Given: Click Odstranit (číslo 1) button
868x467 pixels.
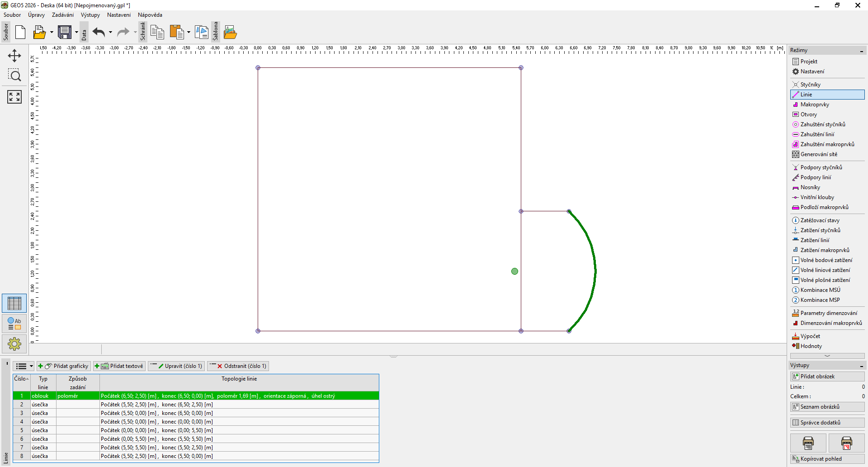Looking at the screenshot, I should (238, 366).
